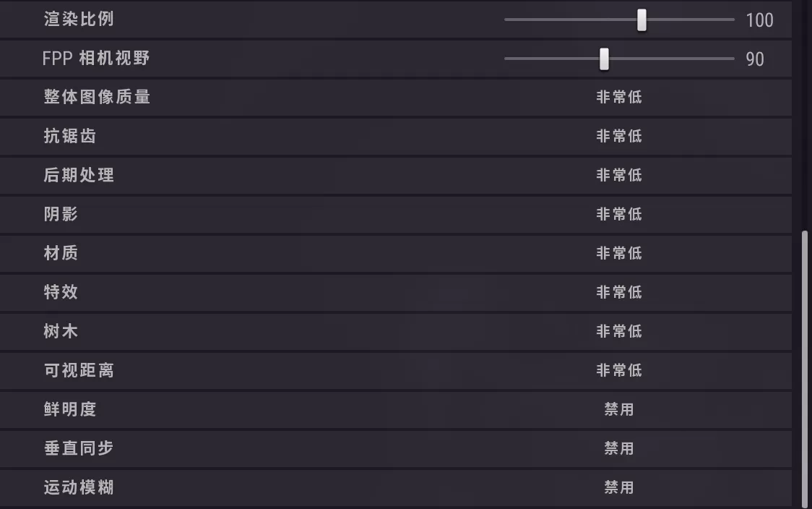
Task: Open the 树木 quality option
Action: pos(619,331)
